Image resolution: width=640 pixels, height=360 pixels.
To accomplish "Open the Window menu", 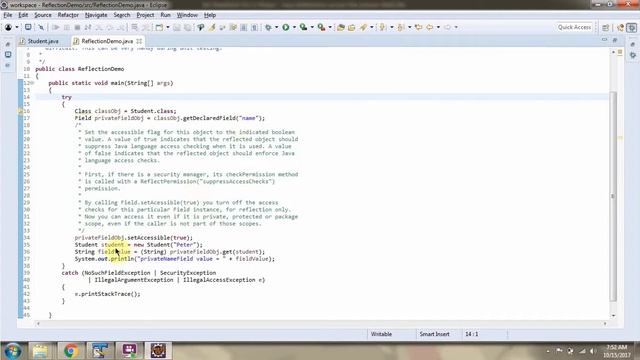I will pos(187,15).
